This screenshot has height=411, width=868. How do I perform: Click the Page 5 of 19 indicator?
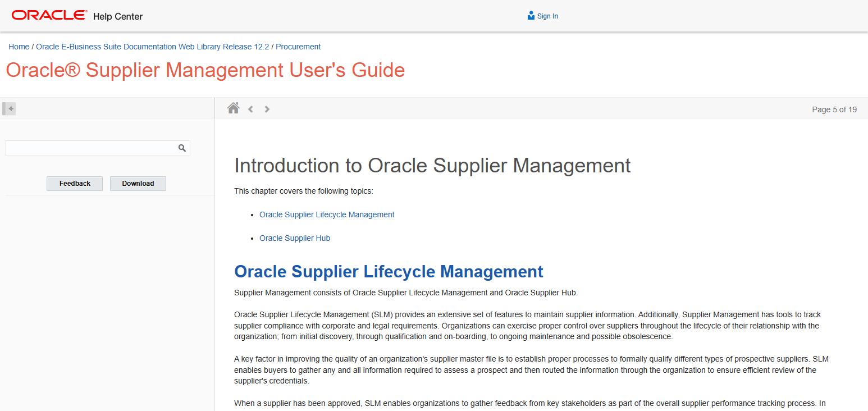pos(834,109)
